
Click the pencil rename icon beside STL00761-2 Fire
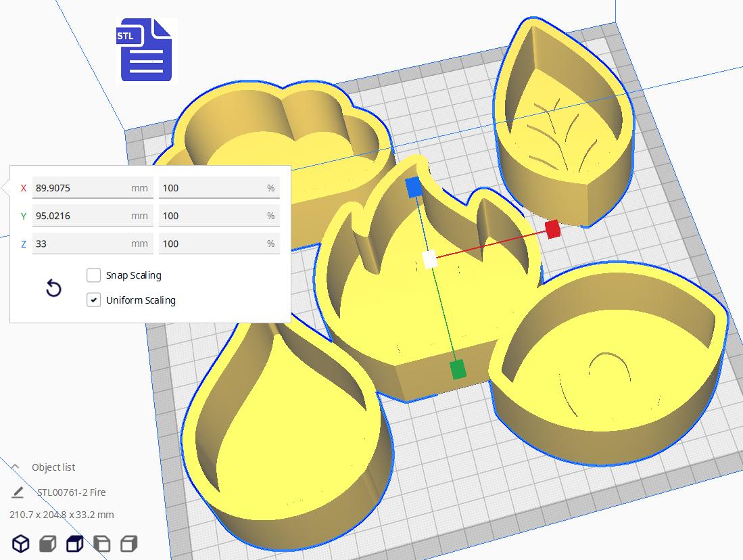tap(18, 492)
